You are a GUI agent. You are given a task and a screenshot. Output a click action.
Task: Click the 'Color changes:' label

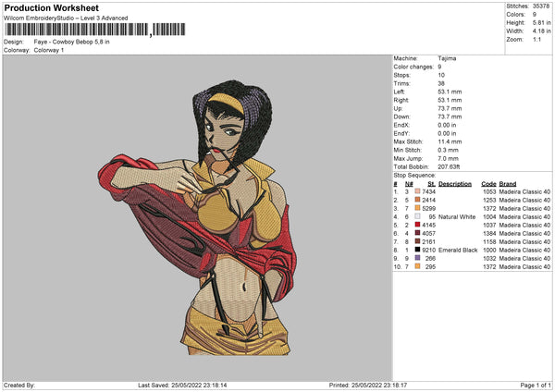coord(413,67)
